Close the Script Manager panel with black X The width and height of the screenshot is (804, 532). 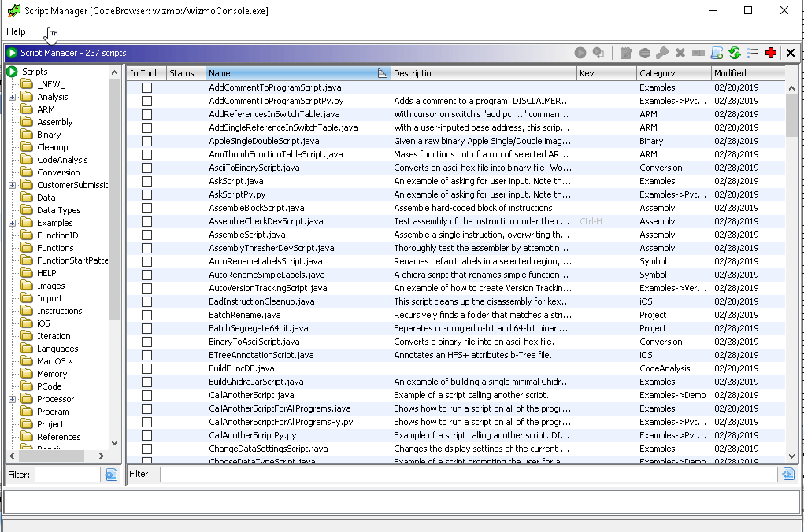point(790,53)
